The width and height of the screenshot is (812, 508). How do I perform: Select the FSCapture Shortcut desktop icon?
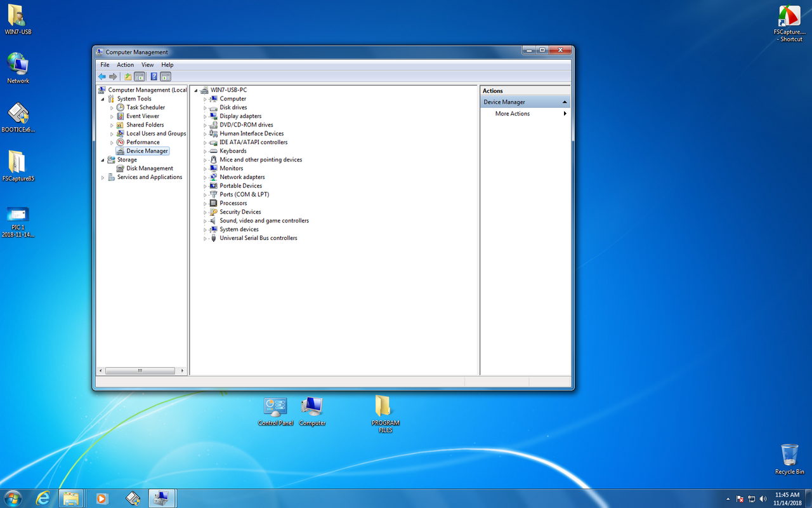point(790,23)
